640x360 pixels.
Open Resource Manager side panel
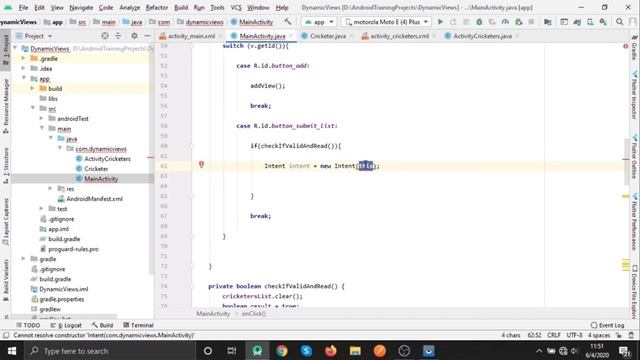click(6, 106)
